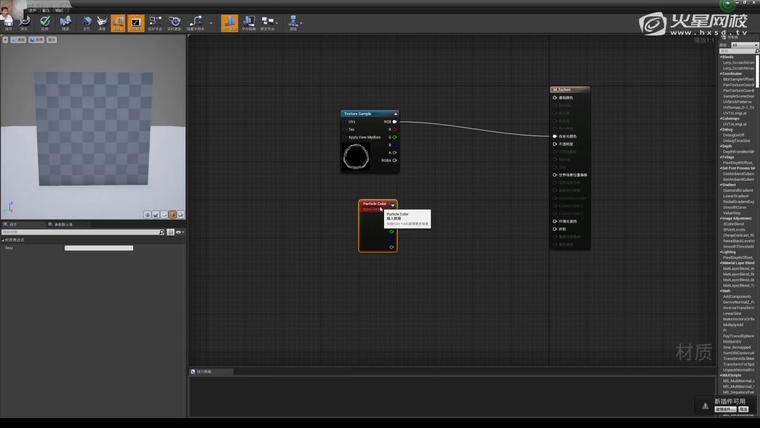
Task: Switch to the Details panel tab
Action: (15, 225)
